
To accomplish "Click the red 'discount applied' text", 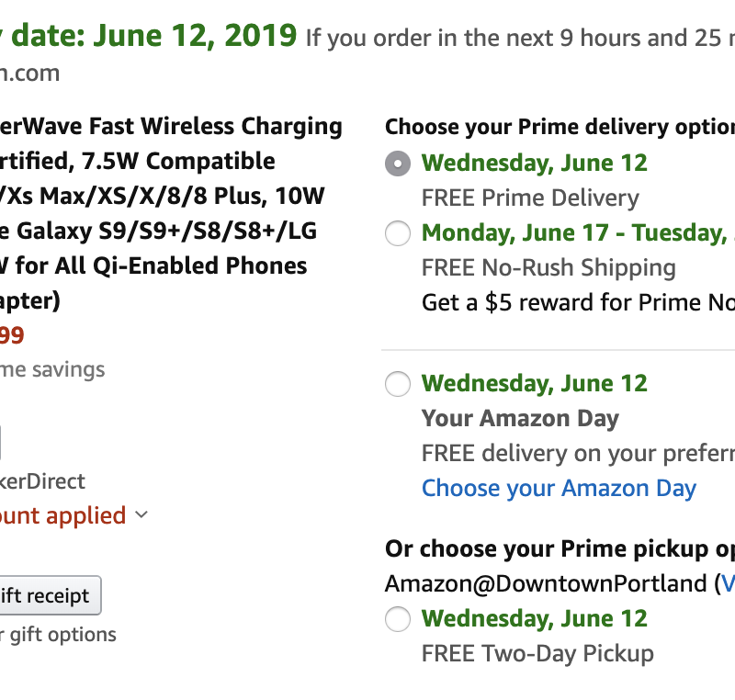I will pos(62,515).
